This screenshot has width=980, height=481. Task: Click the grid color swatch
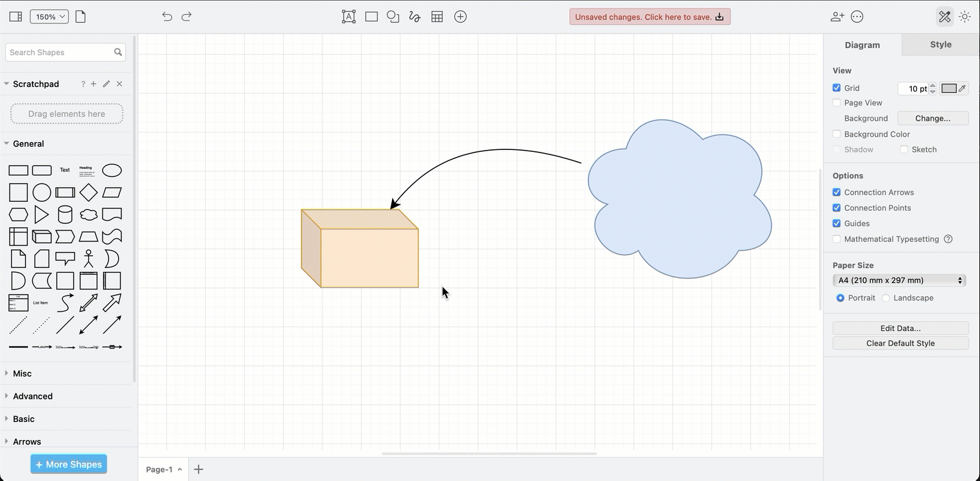949,88
